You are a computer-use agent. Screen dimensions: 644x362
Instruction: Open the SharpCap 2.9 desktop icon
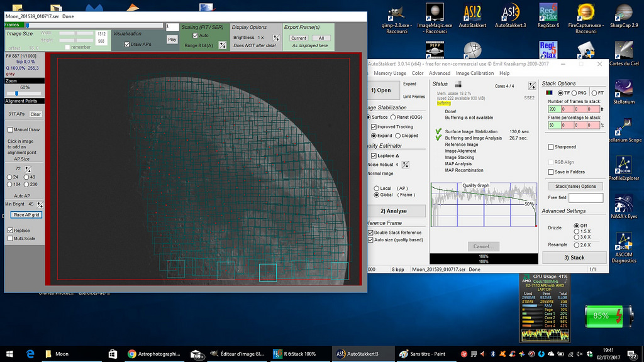point(623,14)
